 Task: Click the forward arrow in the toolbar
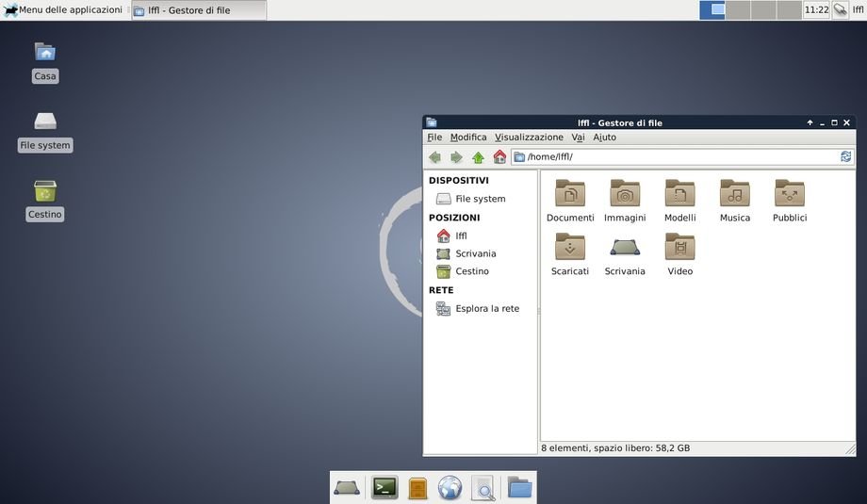coord(456,157)
